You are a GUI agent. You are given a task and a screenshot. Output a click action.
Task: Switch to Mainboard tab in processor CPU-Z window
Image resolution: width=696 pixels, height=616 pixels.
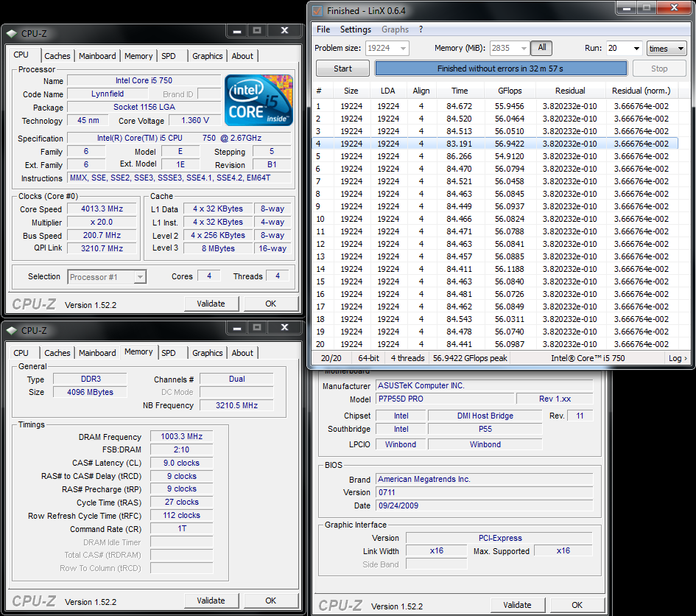pyautogui.click(x=97, y=56)
